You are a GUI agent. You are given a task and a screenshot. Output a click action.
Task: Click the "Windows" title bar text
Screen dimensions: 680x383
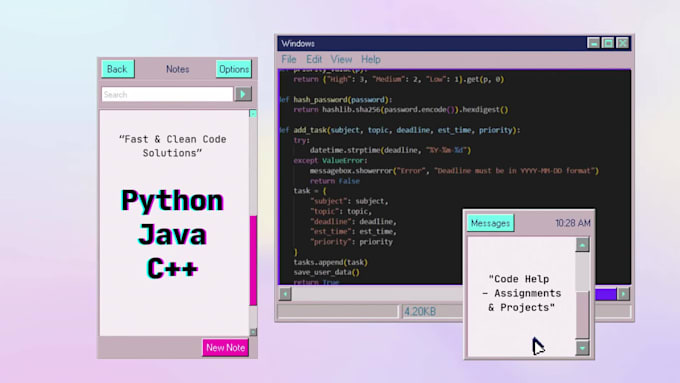tap(298, 43)
